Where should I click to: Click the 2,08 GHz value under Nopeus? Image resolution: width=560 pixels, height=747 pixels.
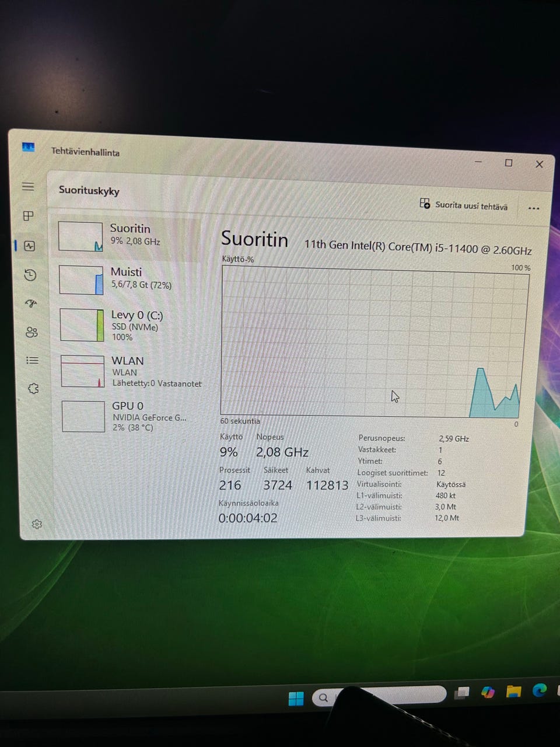pyautogui.click(x=282, y=452)
